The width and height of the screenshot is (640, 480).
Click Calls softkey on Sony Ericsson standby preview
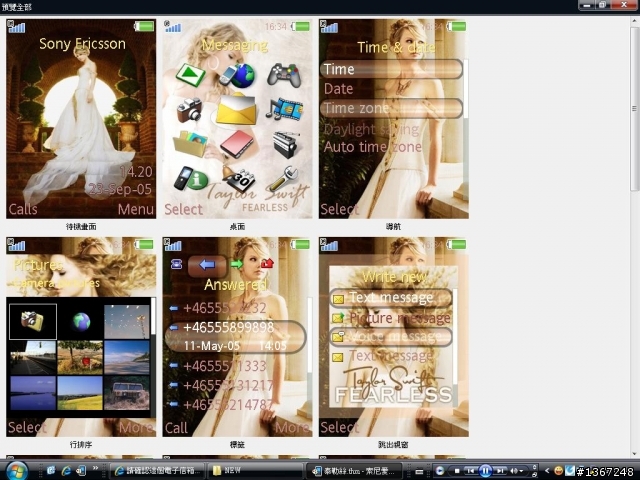23,209
